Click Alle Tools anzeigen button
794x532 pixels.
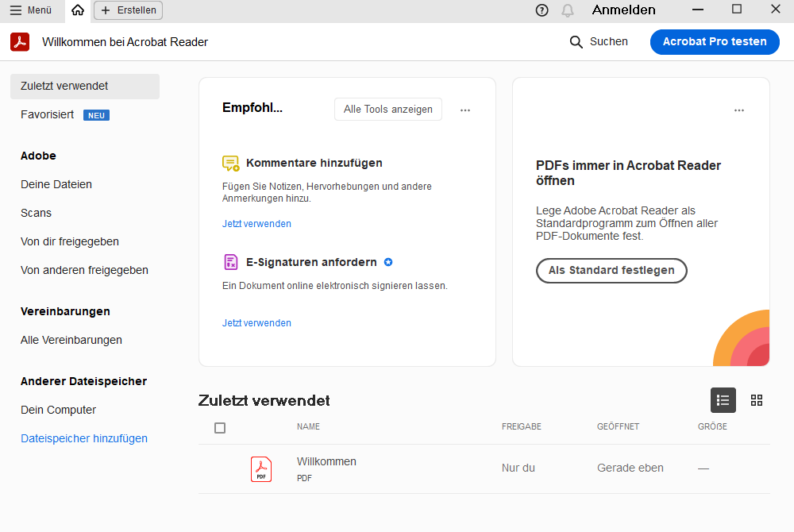tap(388, 110)
